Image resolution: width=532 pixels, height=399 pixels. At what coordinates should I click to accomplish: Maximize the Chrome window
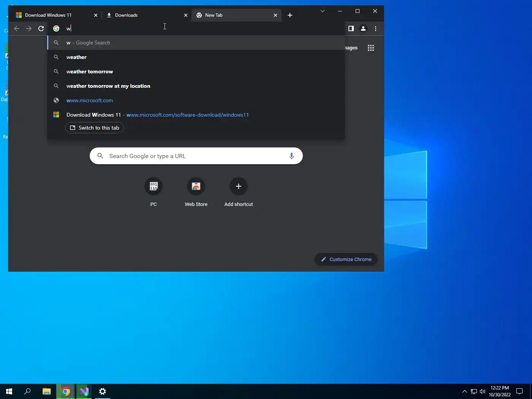tap(358, 11)
